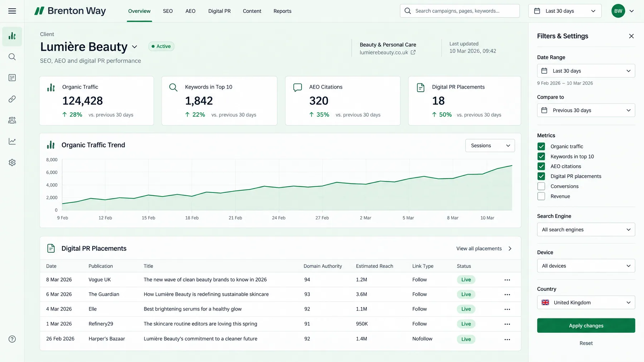644x362 pixels.
Task: Click the Apply changes button
Action: [x=586, y=326]
